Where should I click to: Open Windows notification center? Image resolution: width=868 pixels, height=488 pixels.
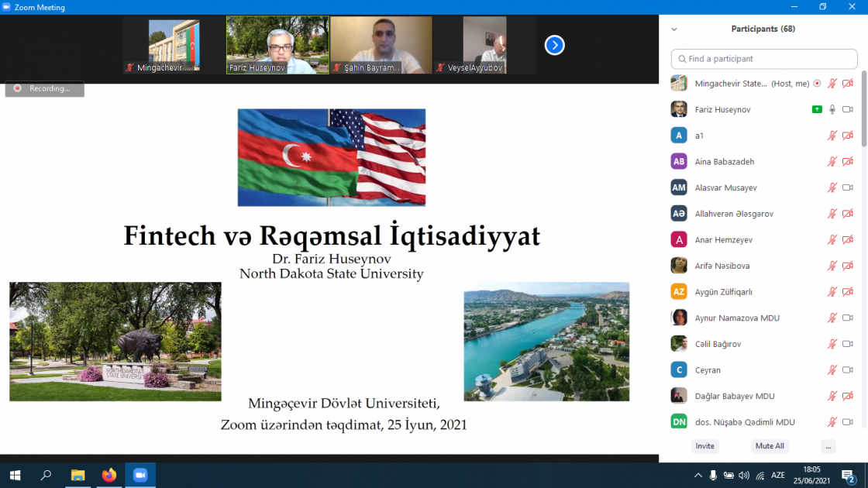pyautogui.click(x=848, y=476)
